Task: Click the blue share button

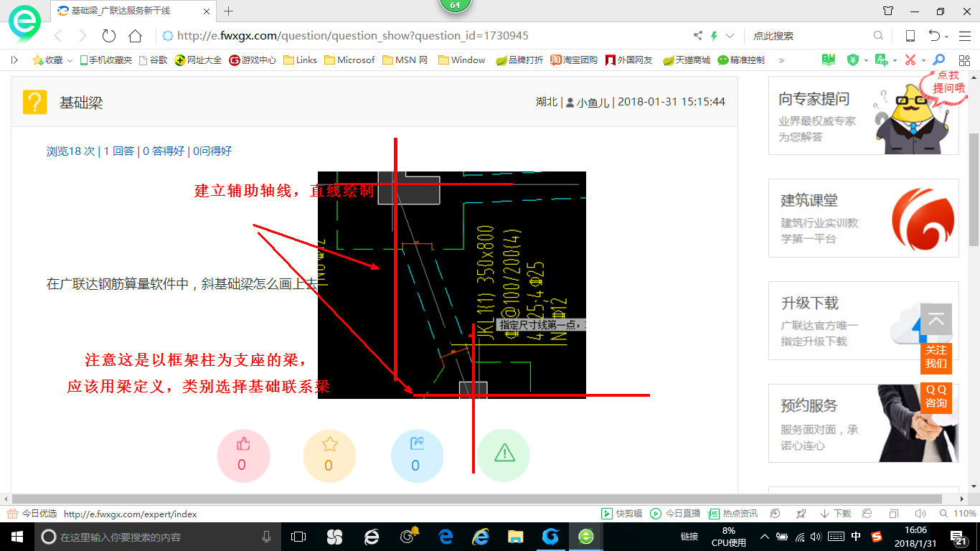Action: (x=417, y=456)
